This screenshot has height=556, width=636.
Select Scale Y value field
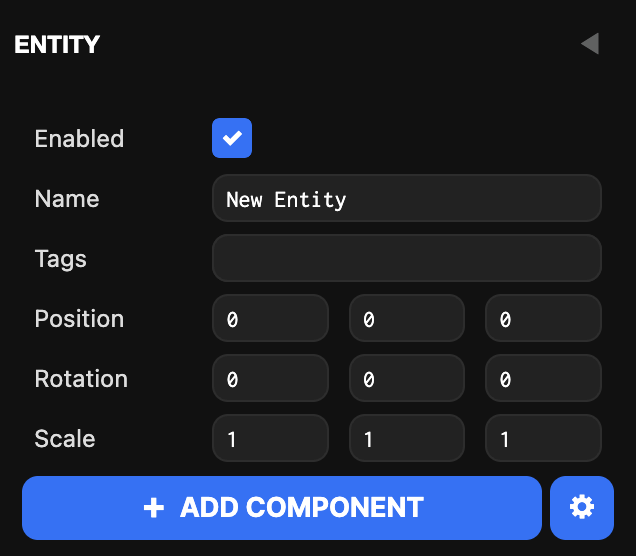(407, 438)
